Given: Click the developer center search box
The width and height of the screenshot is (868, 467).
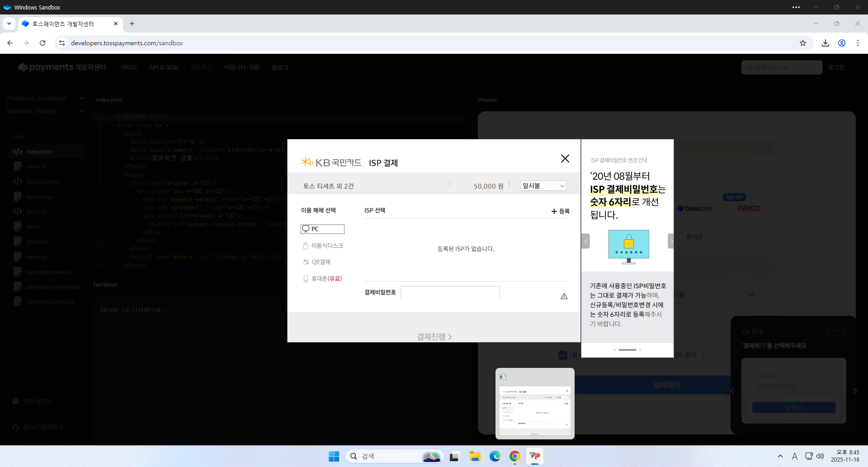Looking at the screenshot, I should click(782, 67).
